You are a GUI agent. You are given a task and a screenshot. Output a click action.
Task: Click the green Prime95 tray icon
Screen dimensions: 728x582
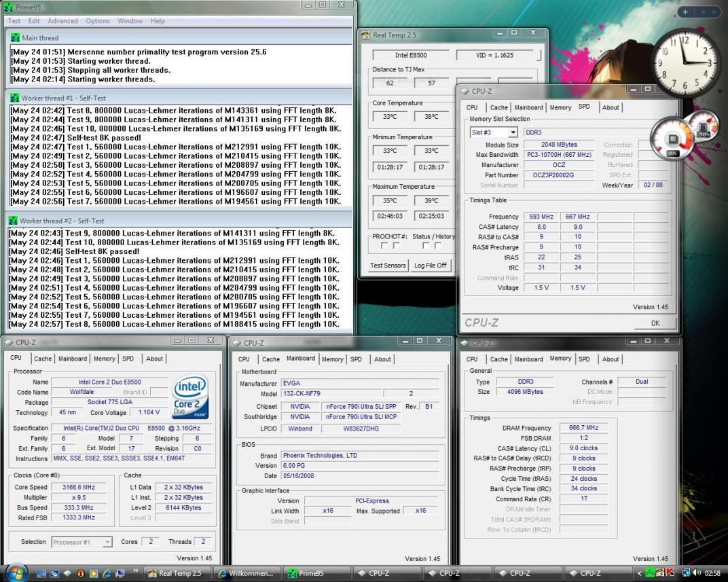click(x=650, y=573)
